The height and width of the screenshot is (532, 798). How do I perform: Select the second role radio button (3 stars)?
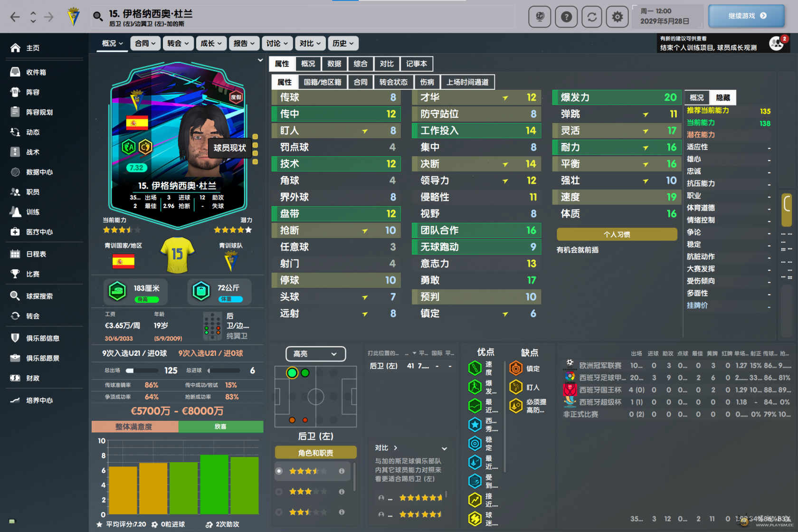(x=279, y=492)
